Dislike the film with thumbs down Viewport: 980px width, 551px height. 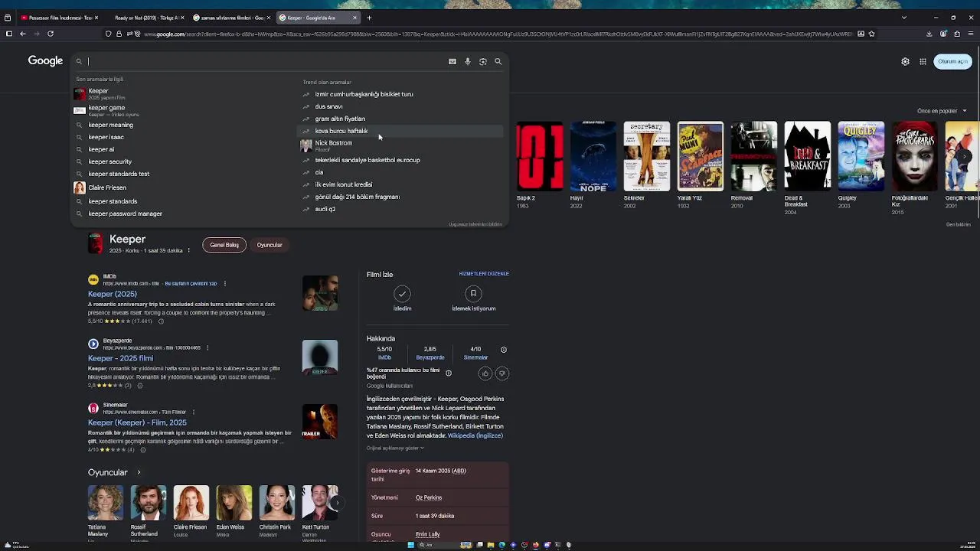502,373
